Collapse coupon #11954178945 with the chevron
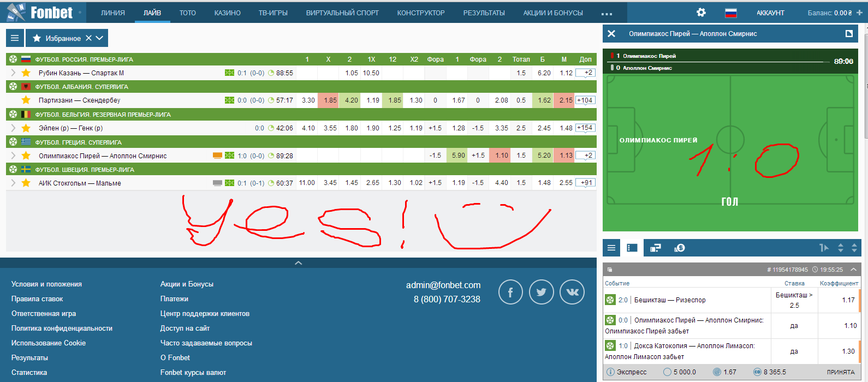Image resolution: width=868 pixels, height=382 pixels. 853,270
